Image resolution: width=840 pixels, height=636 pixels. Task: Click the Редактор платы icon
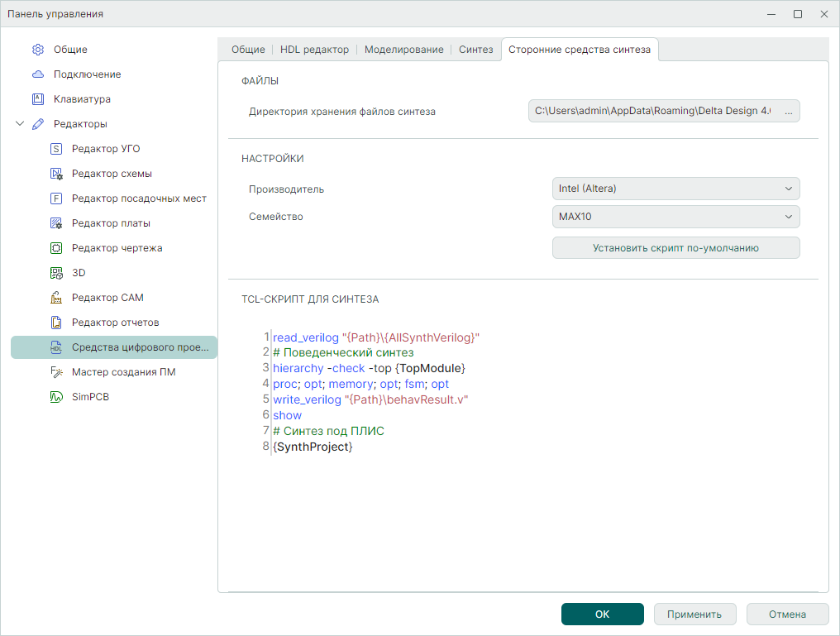click(x=56, y=223)
